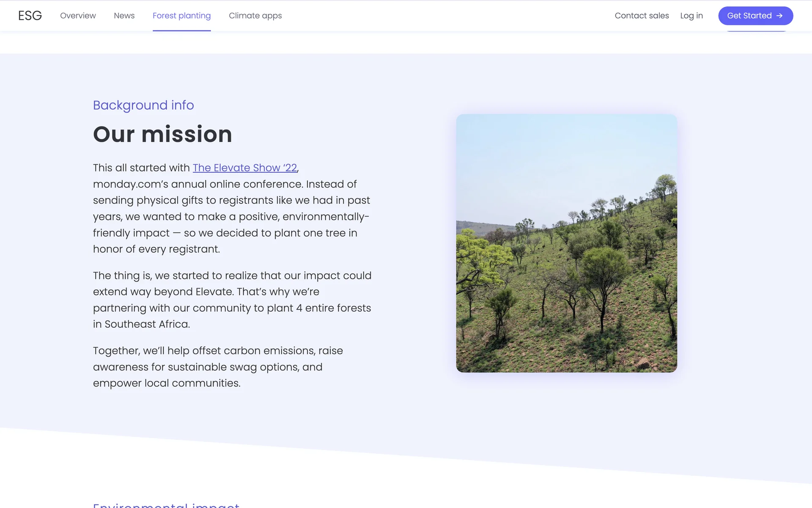Open the Overview tab

[78, 16]
